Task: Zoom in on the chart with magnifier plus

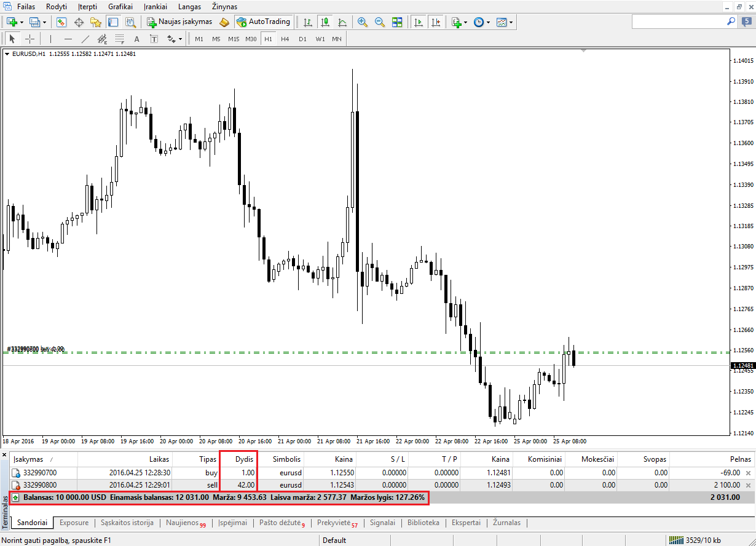Action: pos(363,22)
